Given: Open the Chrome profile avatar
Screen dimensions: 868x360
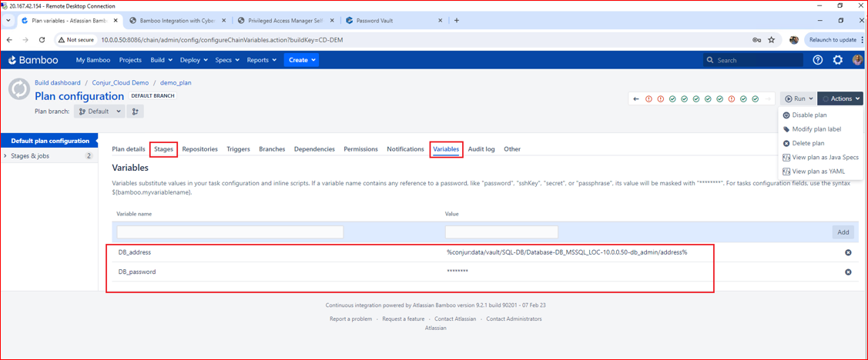Looking at the screenshot, I should coord(794,40).
